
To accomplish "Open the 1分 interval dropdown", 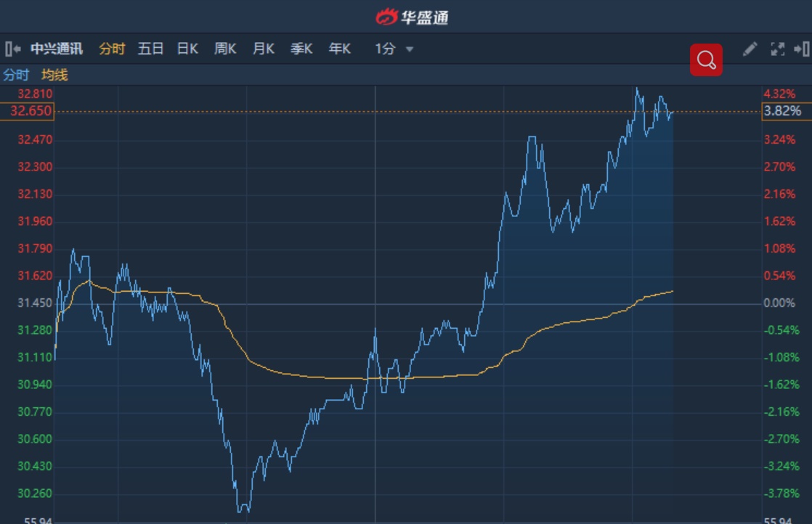I will coord(410,49).
